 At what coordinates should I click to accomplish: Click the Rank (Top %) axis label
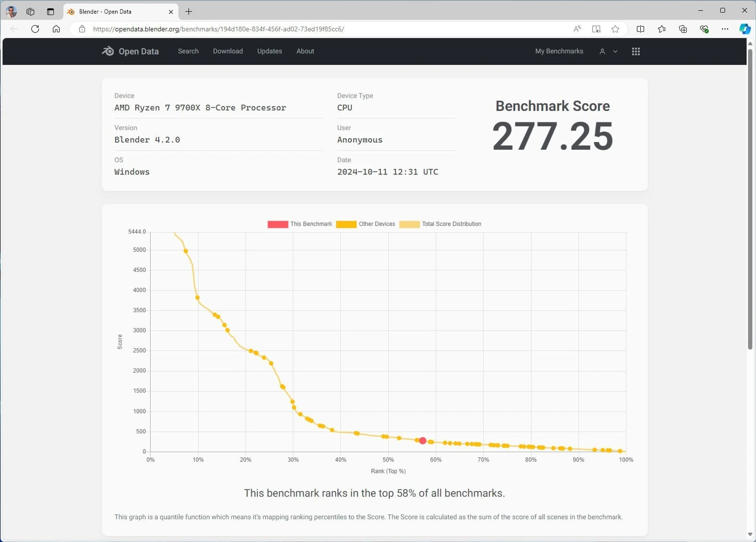tap(388, 471)
